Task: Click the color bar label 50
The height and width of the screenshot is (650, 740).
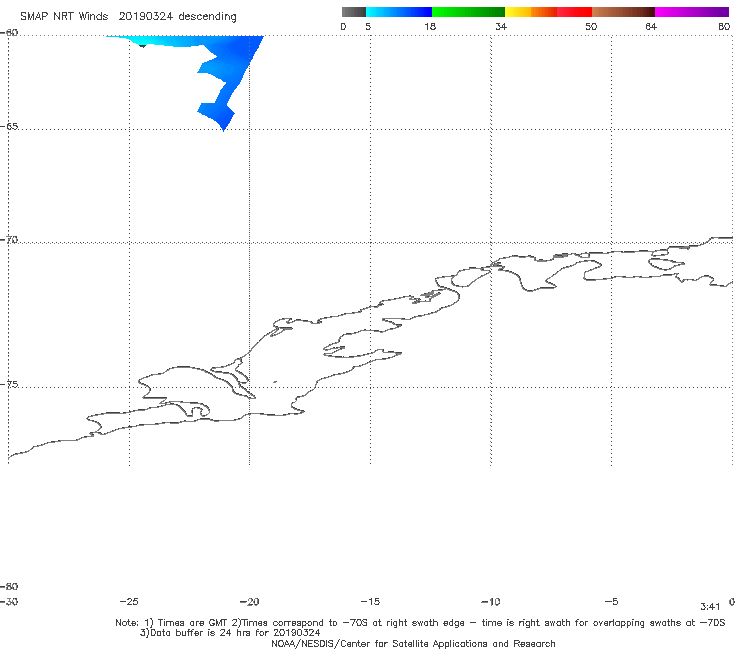Action: click(x=591, y=27)
